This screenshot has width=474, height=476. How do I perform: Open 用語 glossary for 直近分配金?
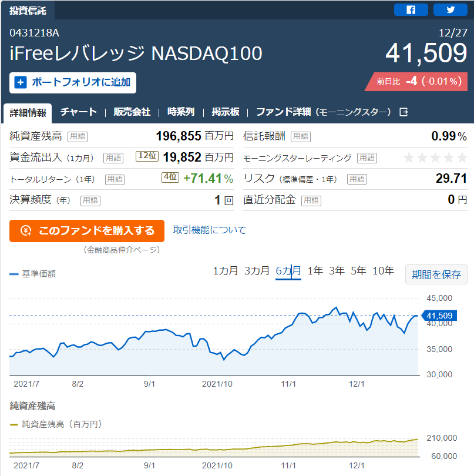coord(311,200)
